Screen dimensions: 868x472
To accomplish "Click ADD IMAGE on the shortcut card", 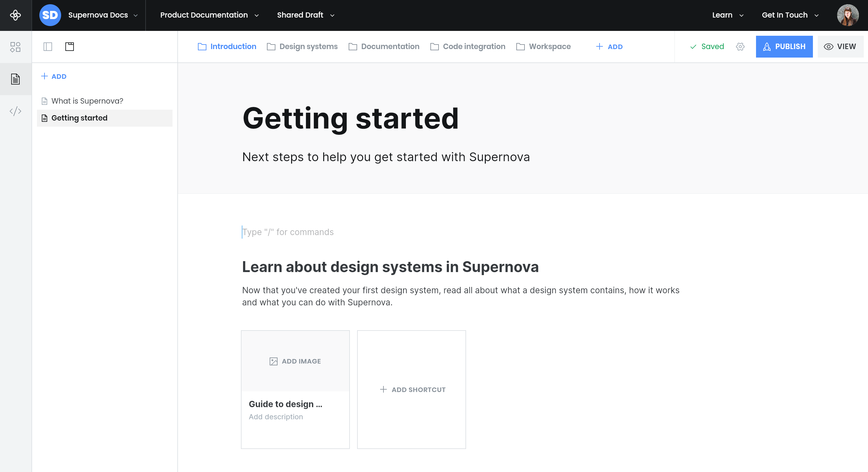I will 295,361.
